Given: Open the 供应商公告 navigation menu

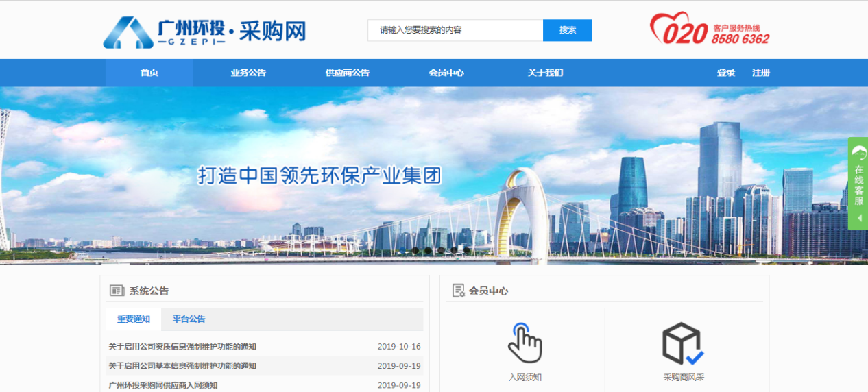Looking at the screenshot, I should pos(347,73).
